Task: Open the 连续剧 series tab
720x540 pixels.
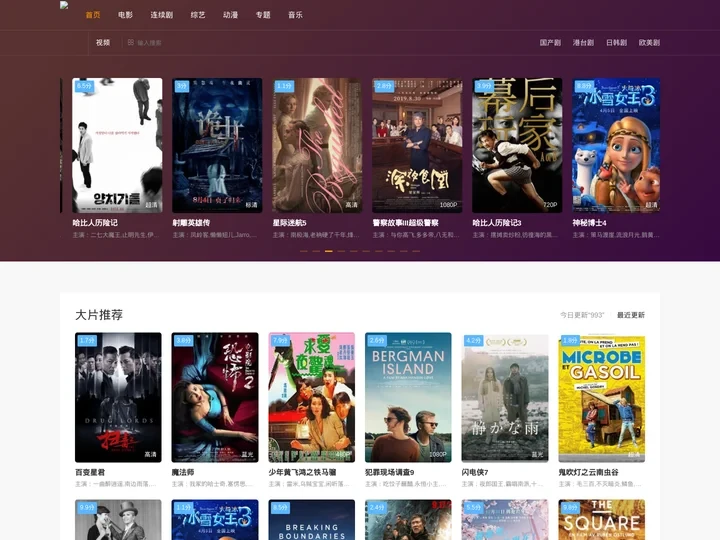Action: tap(162, 15)
